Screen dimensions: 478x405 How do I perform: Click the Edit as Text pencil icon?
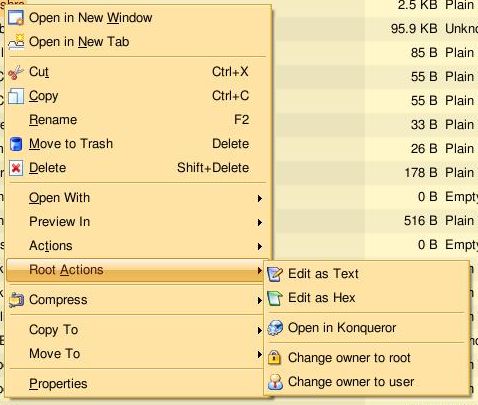tap(275, 274)
